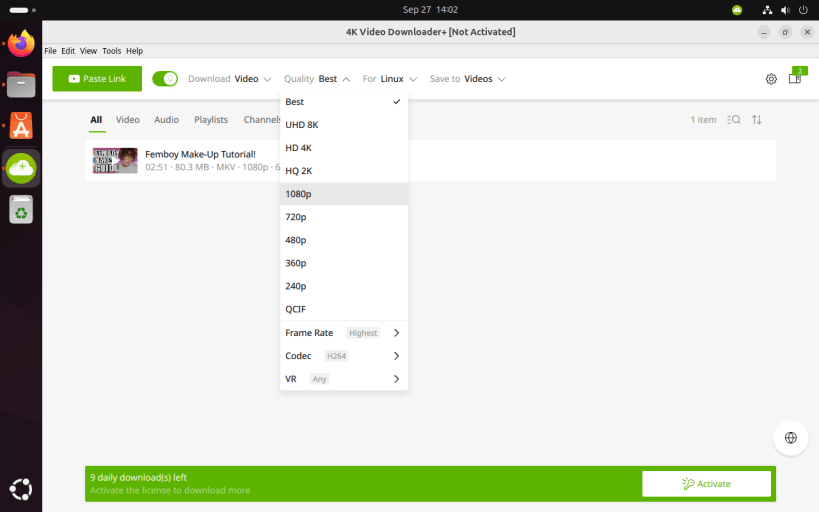
Task: Select 720p quality option
Action: [x=344, y=217]
